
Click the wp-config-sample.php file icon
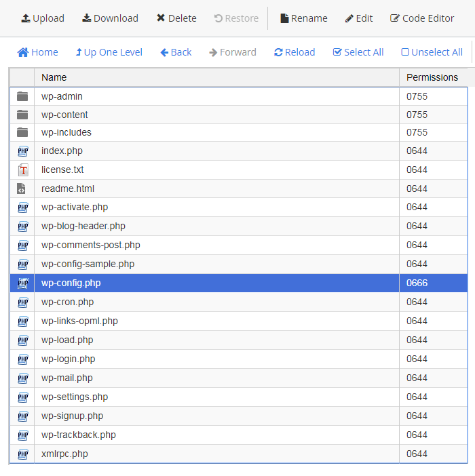click(23, 264)
